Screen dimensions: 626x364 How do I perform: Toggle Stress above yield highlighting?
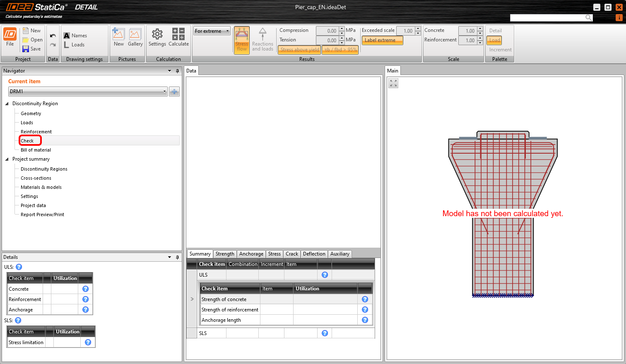point(299,50)
